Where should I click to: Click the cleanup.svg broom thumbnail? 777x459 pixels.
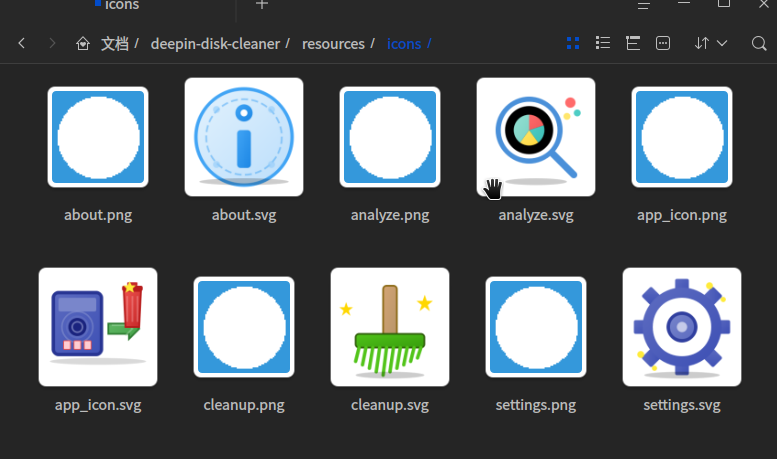tap(389, 327)
